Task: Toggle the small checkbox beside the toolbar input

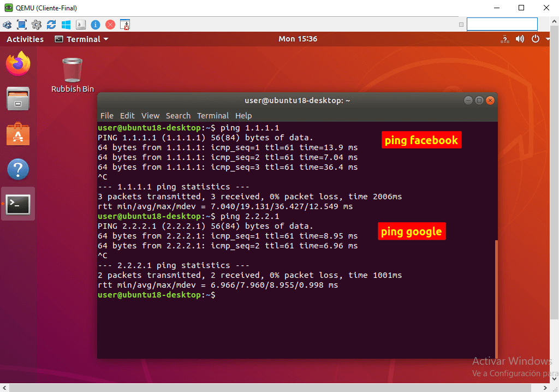Action: 461,25
